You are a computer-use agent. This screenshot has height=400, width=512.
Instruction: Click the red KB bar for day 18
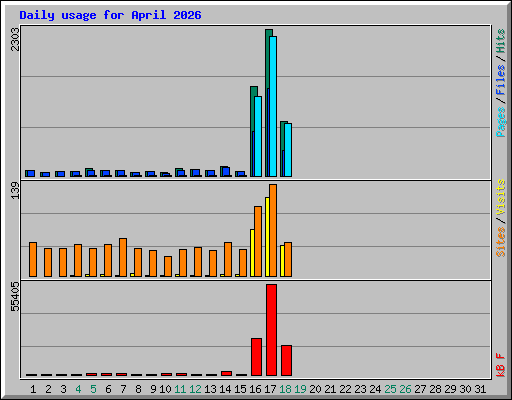(x=286, y=361)
